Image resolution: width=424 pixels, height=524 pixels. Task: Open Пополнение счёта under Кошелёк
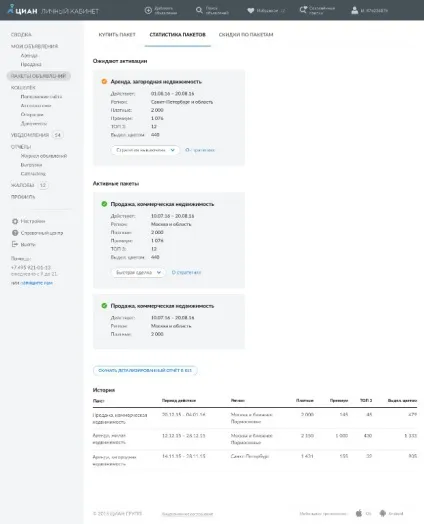pos(41,97)
